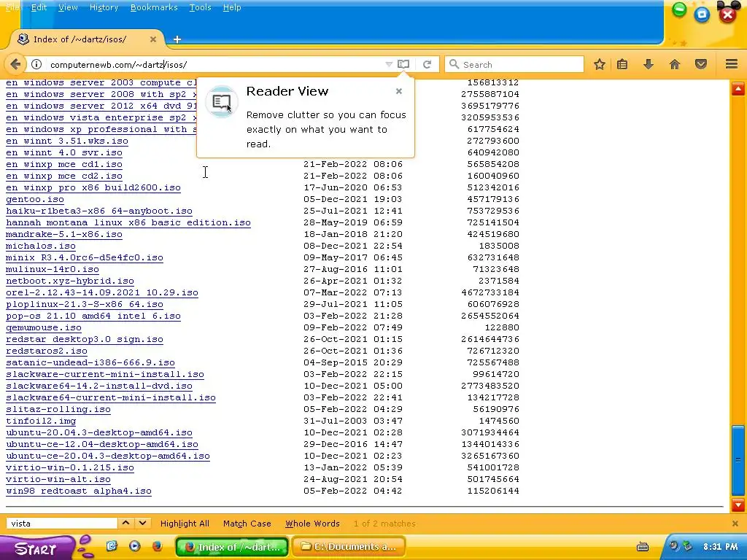The height and width of the screenshot is (560, 747).
Task: Open the Start menu button
Action: click(x=36, y=548)
